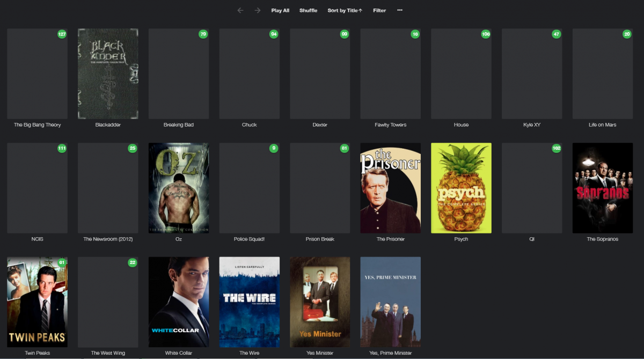Click the Dexter title text

click(x=320, y=125)
